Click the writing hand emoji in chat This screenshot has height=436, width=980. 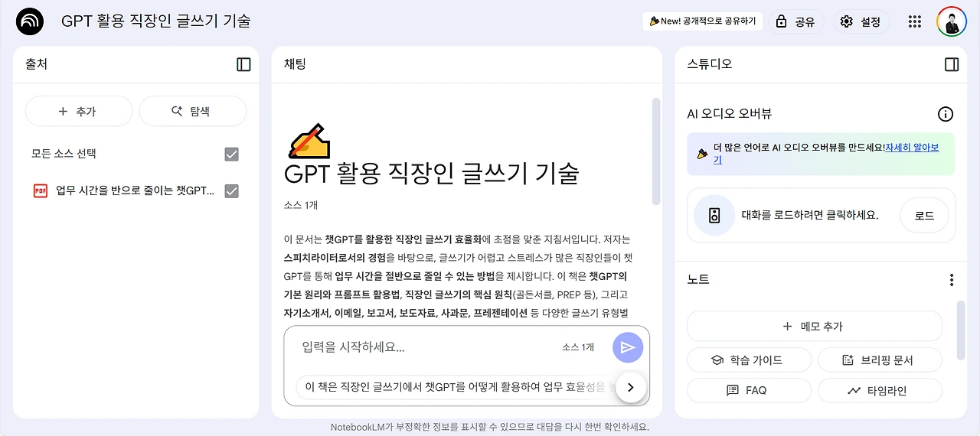coord(309,141)
